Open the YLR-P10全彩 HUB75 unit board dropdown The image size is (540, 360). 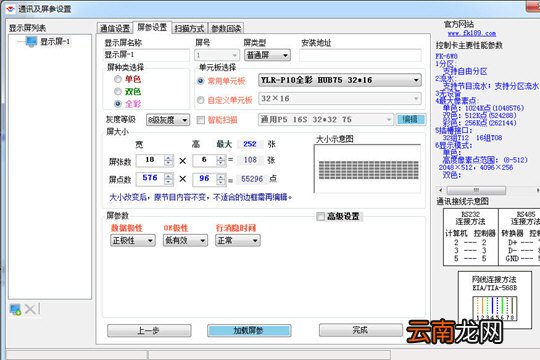pos(340,80)
